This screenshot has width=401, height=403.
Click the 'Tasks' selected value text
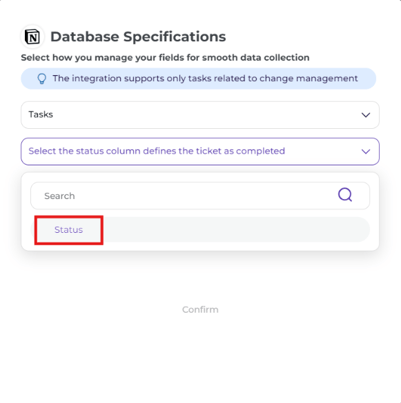pyautogui.click(x=41, y=114)
